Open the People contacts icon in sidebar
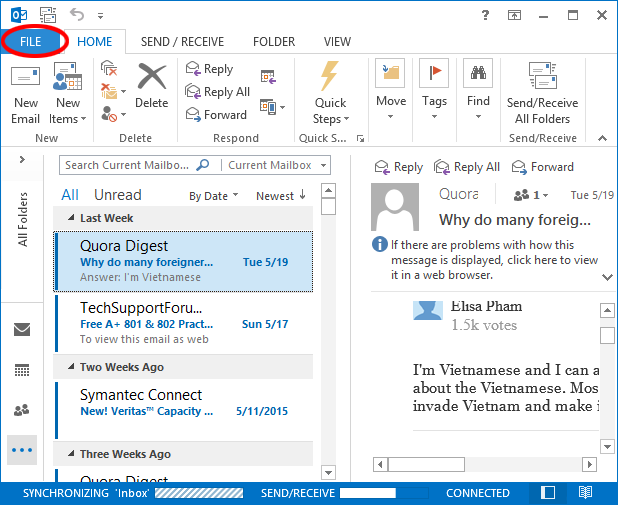Screen dimensions: 618x505 (22, 410)
